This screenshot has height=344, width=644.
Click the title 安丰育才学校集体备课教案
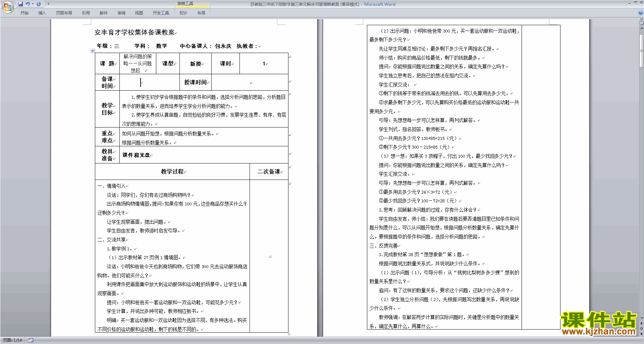(135, 32)
